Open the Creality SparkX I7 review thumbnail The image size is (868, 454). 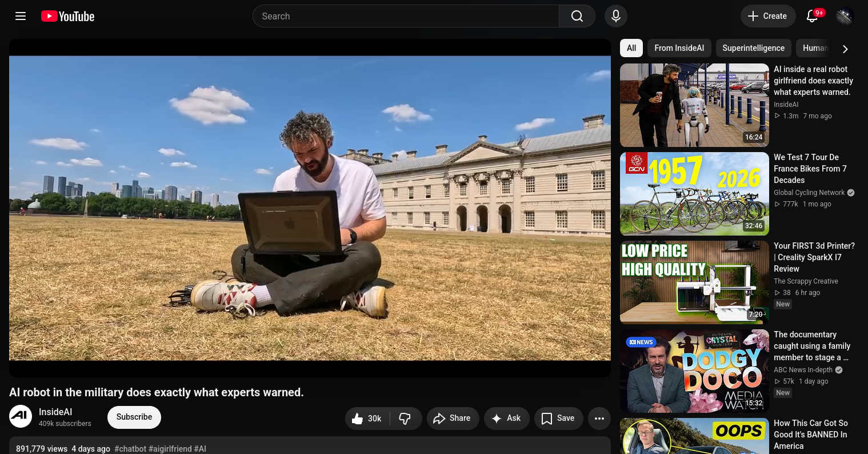694,282
